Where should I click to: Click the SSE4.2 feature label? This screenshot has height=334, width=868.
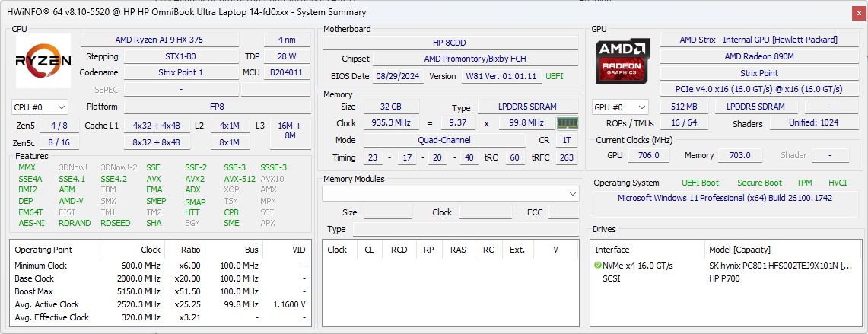tap(113, 179)
